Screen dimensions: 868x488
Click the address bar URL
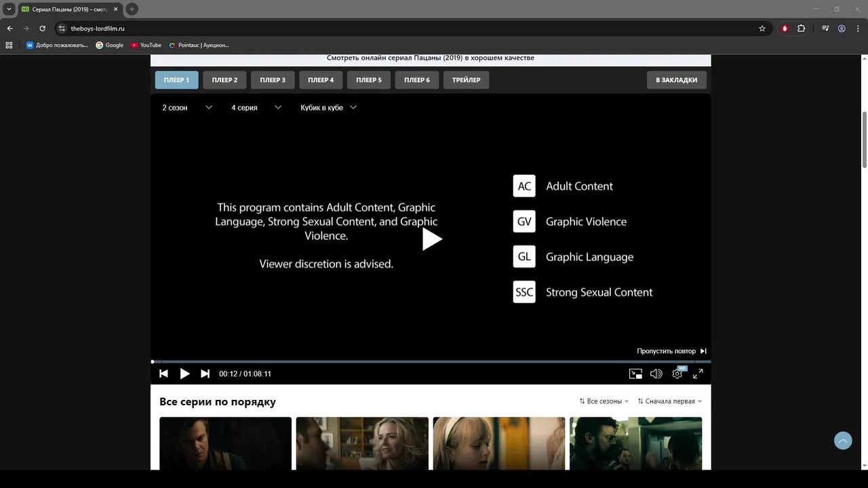[98, 28]
